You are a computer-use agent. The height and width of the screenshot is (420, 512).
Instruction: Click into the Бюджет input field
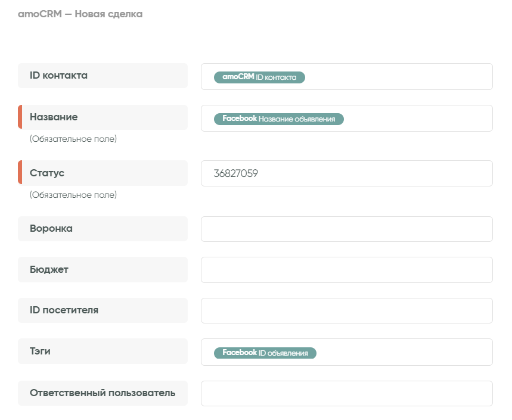tap(346, 270)
